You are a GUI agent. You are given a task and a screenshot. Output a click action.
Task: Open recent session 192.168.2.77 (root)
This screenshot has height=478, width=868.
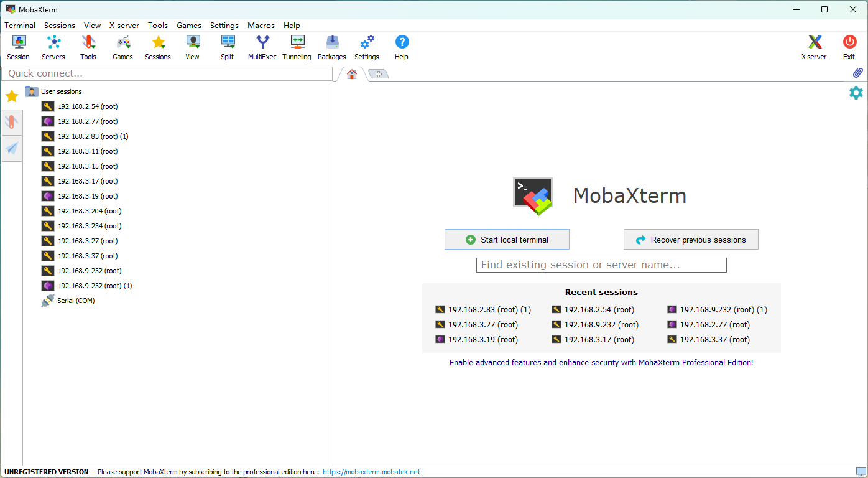(x=709, y=324)
